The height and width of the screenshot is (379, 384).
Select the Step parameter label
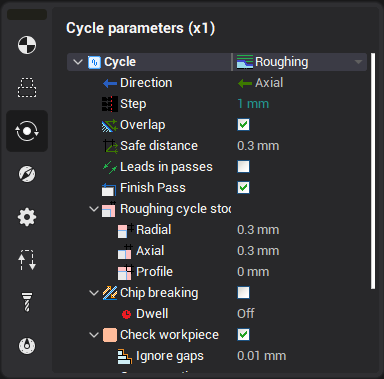(133, 104)
